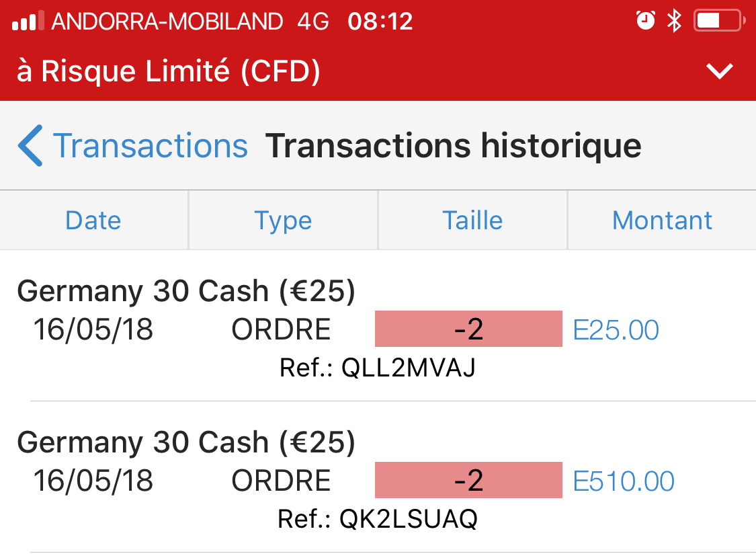Tap the alarm clock status icon
The height and width of the screenshot is (560, 756).
pos(645,21)
